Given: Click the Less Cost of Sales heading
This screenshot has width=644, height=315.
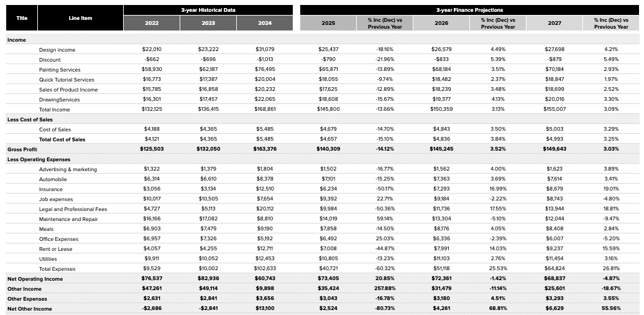Looking at the screenshot, I should pyautogui.click(x=29, y=119).
